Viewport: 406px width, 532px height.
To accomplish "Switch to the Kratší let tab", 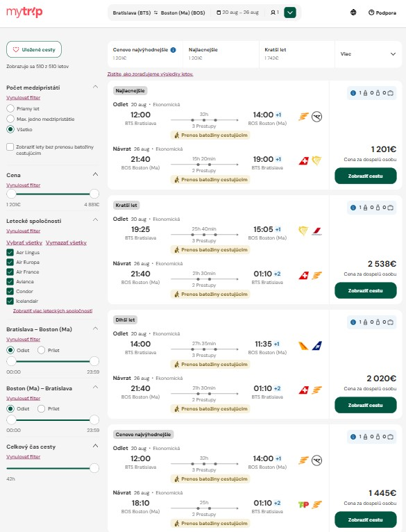I will (x=297, y=54).
